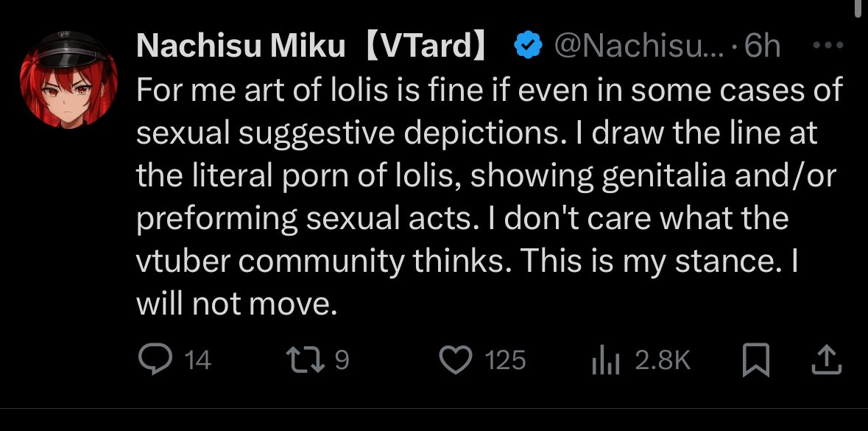Click the 2.8K view count
This screenshot has width=868, height=431.
662,360
